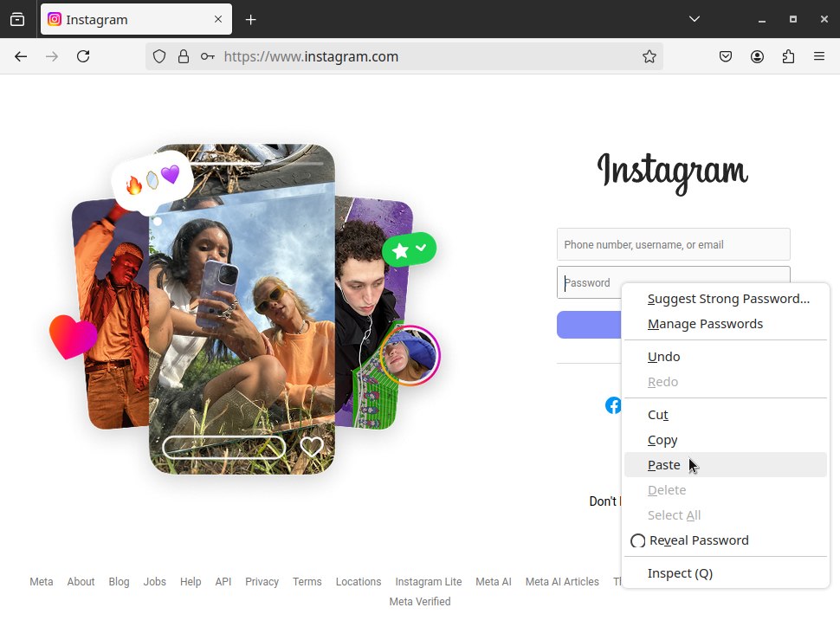Open the Jobs footer link

click(155, 581)
